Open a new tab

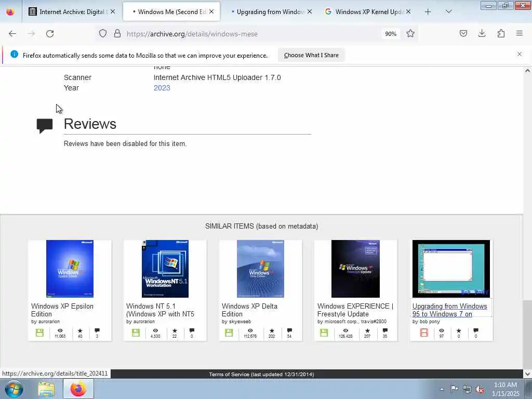pos(428,12)
